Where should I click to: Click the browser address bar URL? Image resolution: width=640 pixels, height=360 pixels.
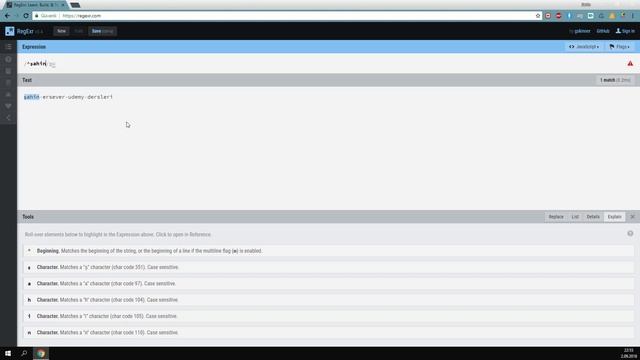82,16
